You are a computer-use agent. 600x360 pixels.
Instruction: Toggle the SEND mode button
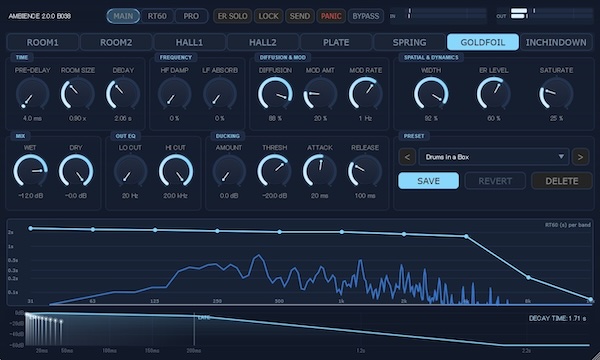(300, 16)
